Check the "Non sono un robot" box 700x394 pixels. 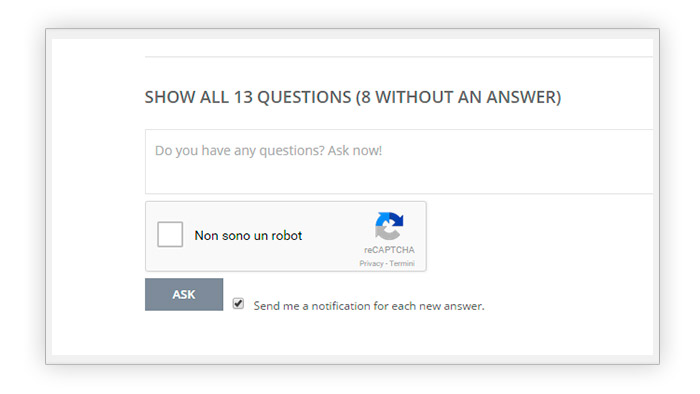[170, 234]
